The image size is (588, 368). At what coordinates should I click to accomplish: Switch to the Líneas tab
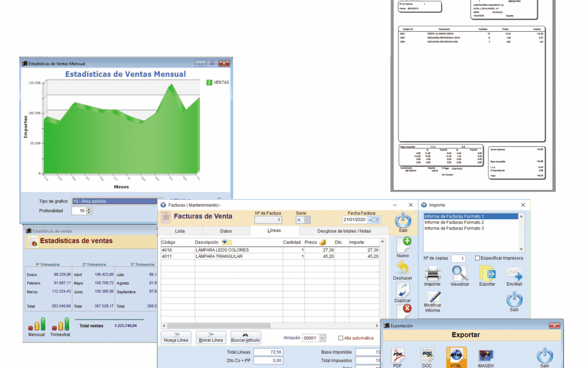(x=274, y=231)
